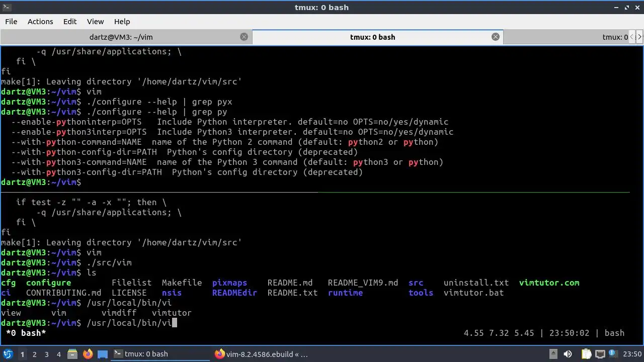Screen dimensions: 644x362
Task: Click the 23:50:02 time in tmux status bar
Action: [x=569, y=333]
